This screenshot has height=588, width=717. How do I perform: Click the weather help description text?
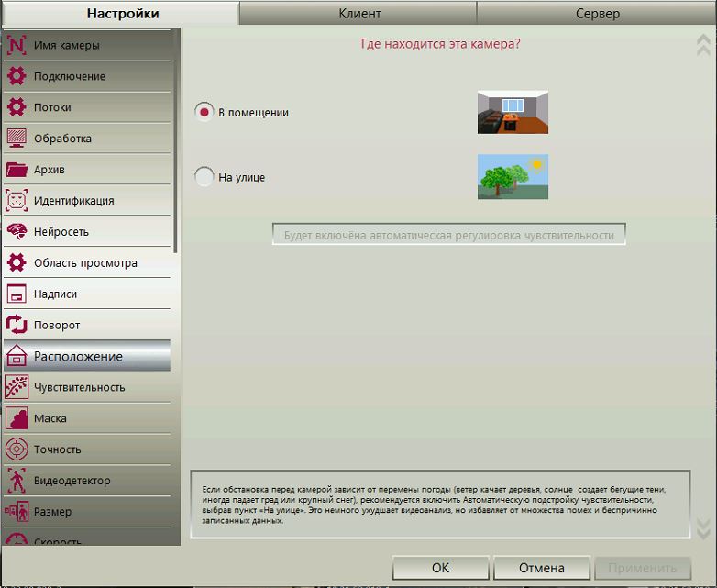(434, 505)
